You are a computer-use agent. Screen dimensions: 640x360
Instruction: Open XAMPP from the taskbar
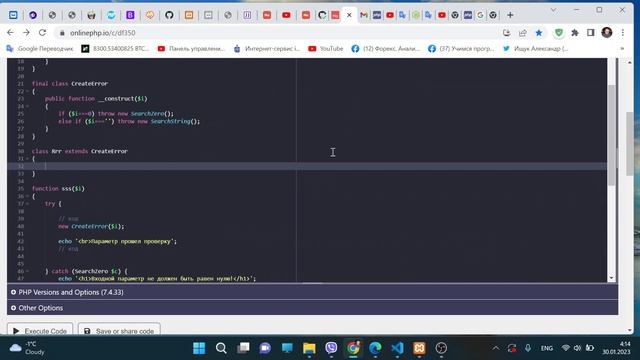419,348
